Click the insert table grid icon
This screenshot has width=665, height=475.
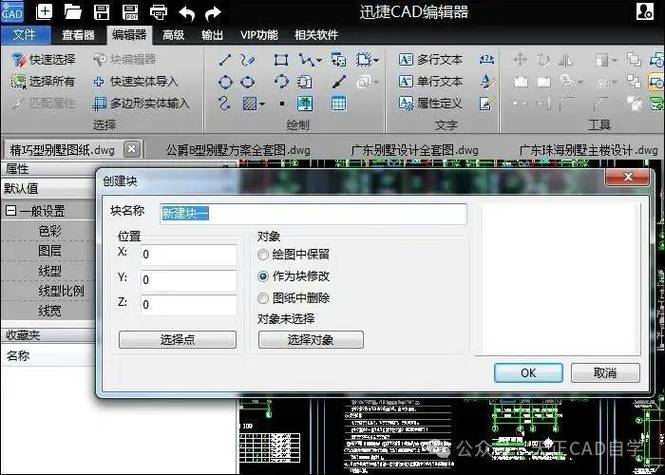coord(338,103)
